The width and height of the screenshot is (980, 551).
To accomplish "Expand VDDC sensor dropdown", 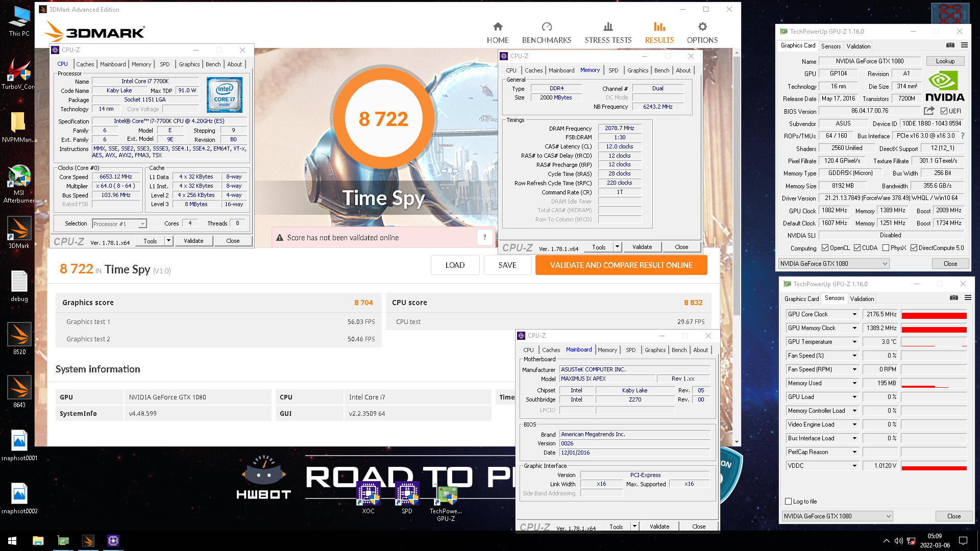I will 854,466.
